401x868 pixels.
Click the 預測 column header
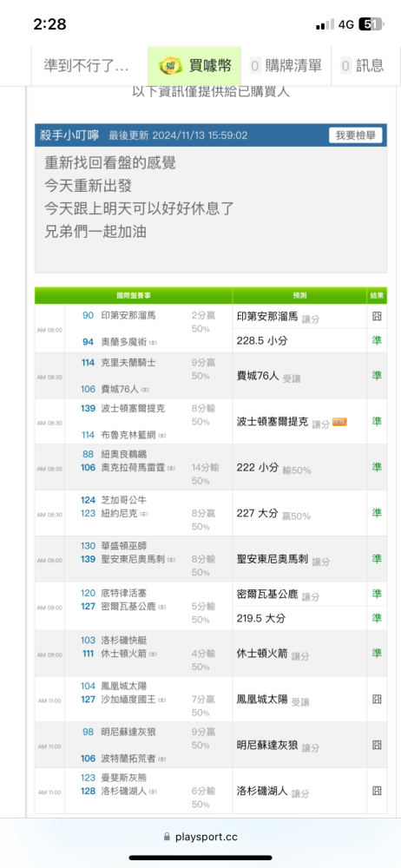[299, 296]
